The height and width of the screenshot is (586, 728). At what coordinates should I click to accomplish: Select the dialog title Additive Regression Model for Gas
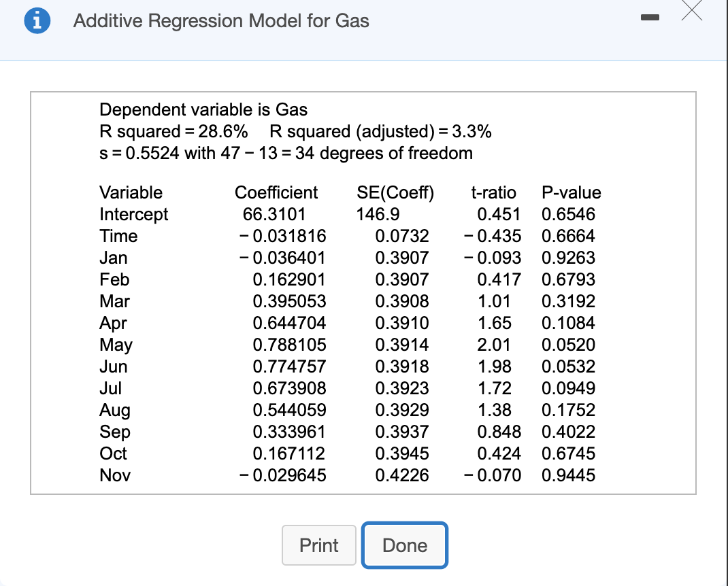pyautogui.click(x=220, y=21)
